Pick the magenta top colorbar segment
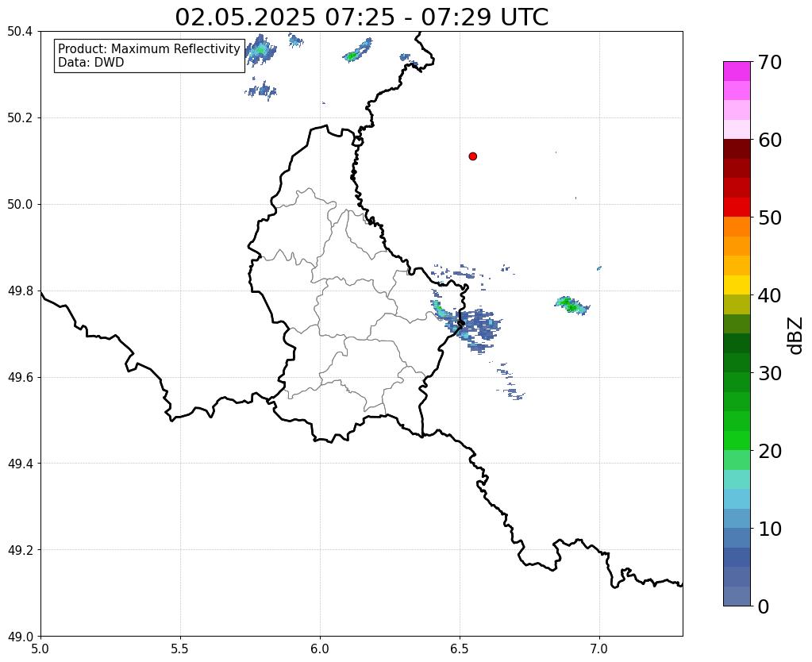 [x=737, y=71]
